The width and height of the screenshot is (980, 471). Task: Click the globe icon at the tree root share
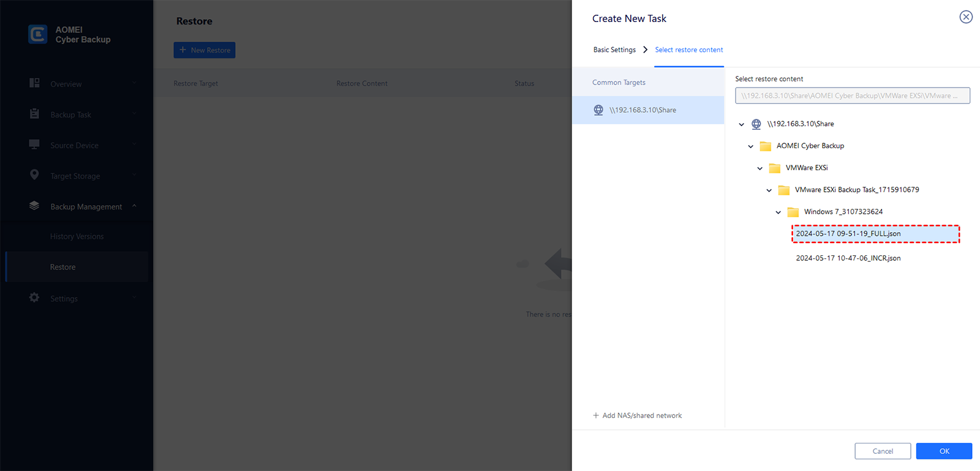(756, 124)
